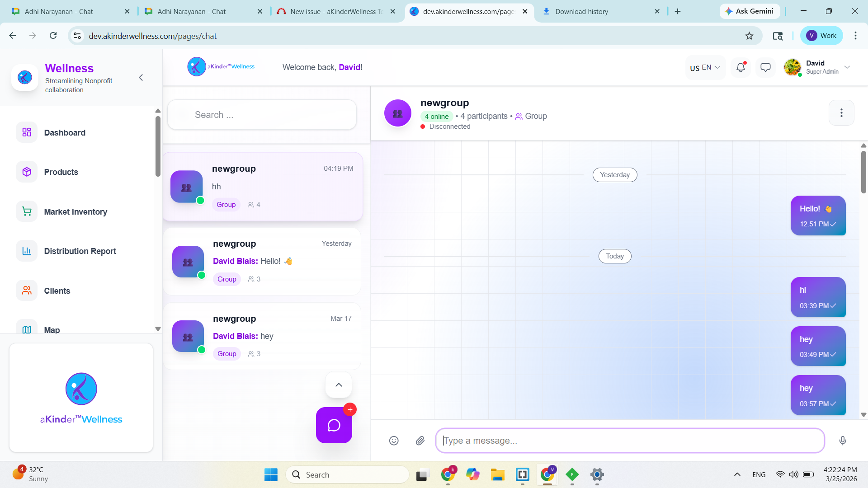The width and height of the screenshot is (868, 488).
Task: Start a new chat with purple button
Action: [x=334, y=425]
